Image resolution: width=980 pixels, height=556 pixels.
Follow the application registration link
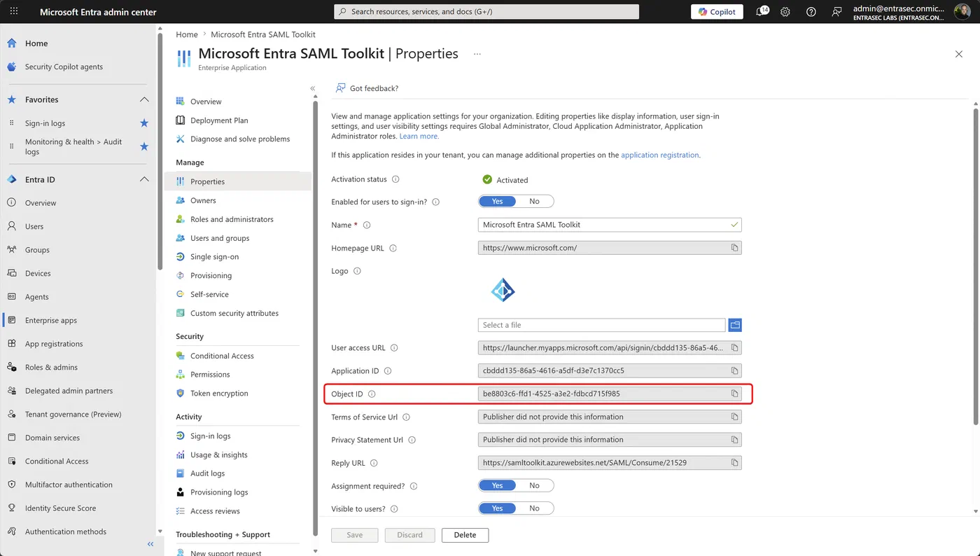tap(659, 155)
